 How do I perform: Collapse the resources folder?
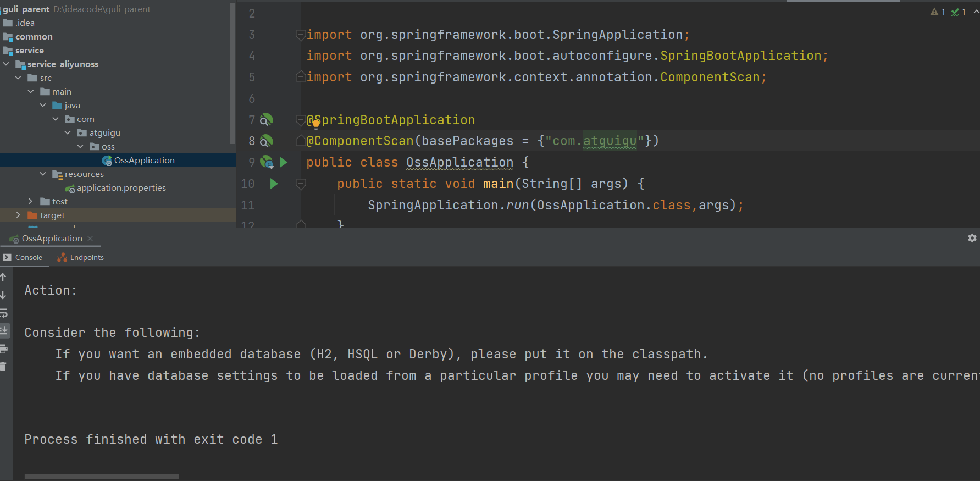tap(43, 174)
